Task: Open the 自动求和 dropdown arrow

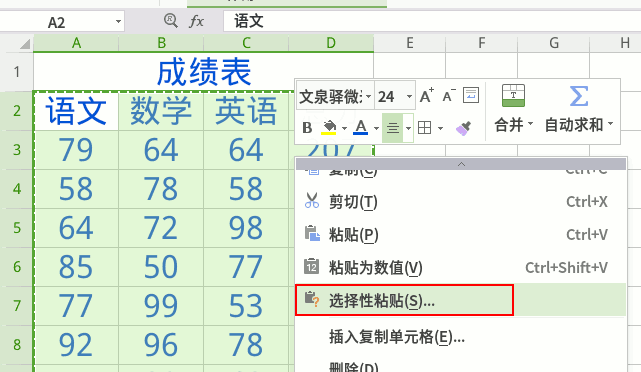Action: point(610,123)
